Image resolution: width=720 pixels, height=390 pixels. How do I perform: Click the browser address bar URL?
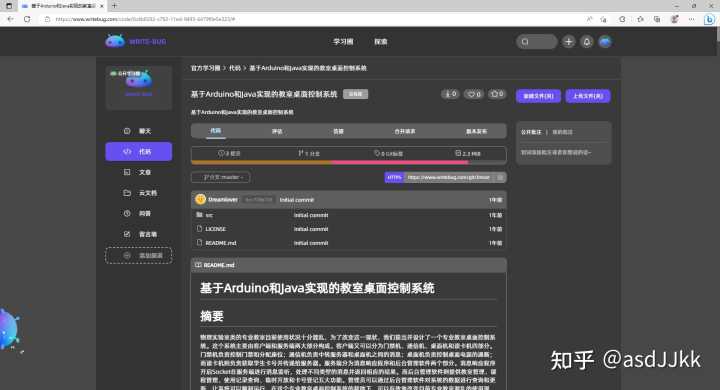[145, 19]
